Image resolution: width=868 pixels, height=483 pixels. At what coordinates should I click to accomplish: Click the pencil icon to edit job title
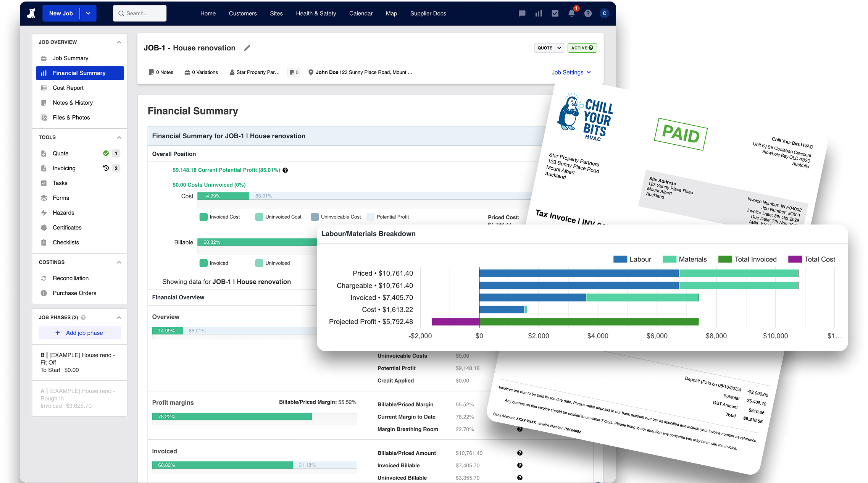[247, 48]
